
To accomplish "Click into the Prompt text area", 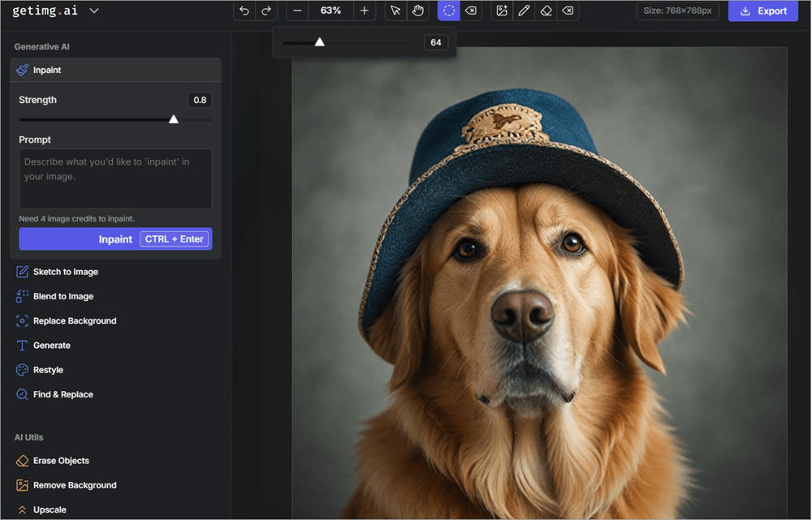I will pyautogui.click(x=115, y=178).
